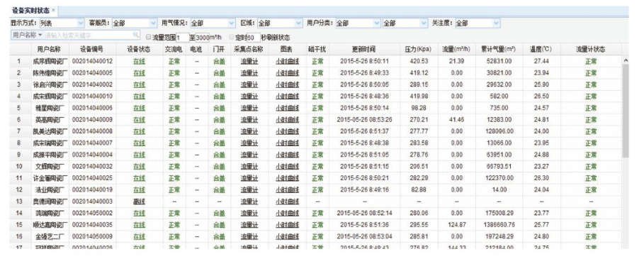
Task: Click cumulative gas value 175008.29
Action: pos(499,214)
